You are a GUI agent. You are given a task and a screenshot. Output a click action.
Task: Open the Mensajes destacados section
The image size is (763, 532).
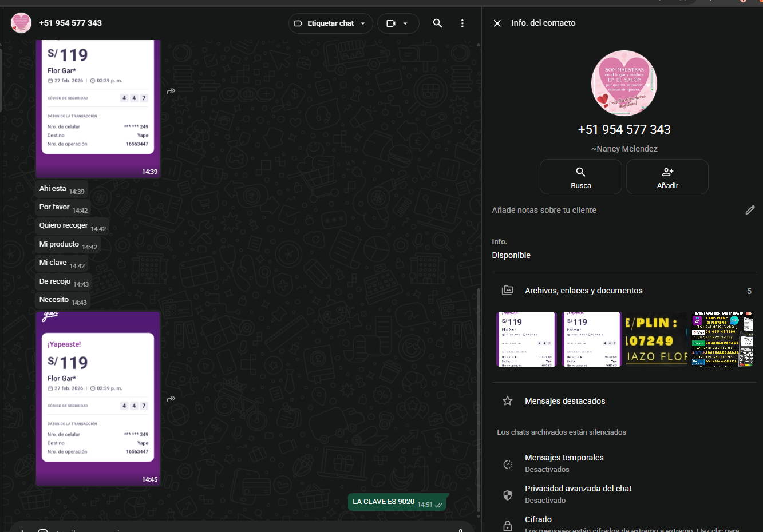click(564, 401)
